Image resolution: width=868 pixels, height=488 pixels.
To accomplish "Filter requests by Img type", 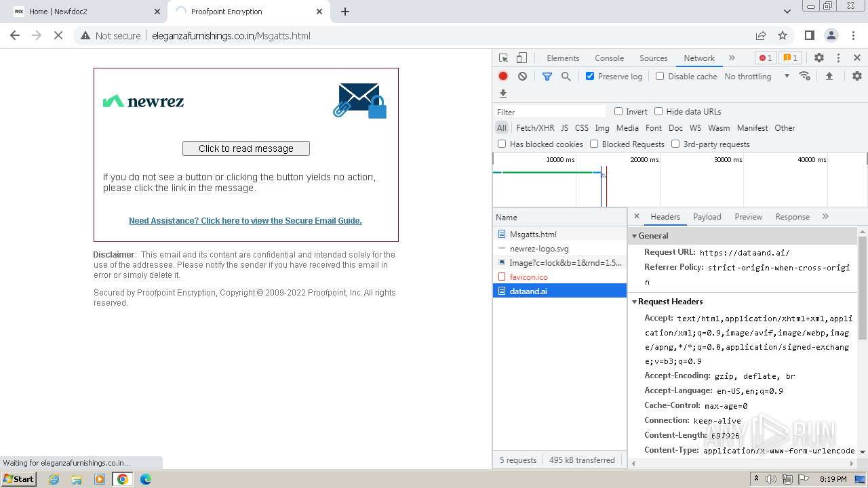I will [602, 127].
